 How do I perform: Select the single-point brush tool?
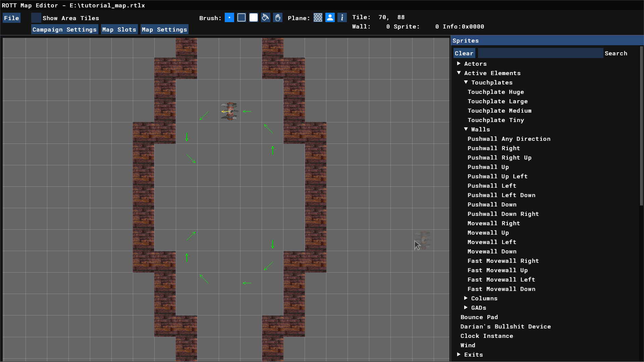tap(229, 18)
